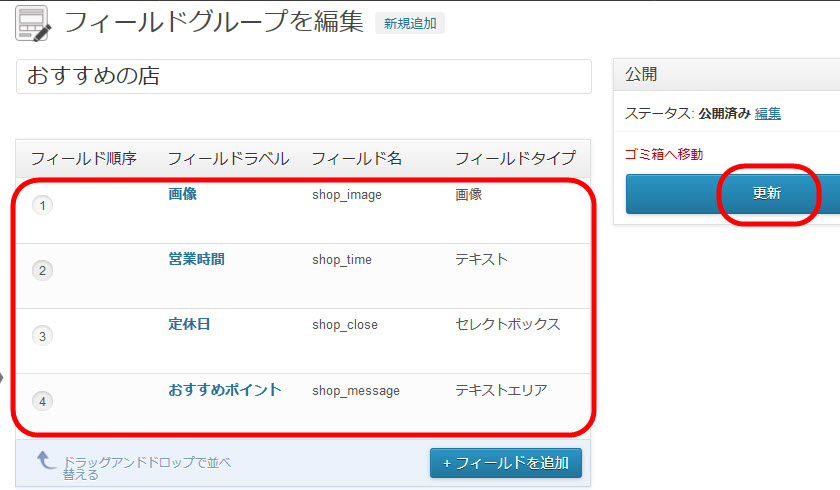This screenshot has height=490, width=840.
Task: Click the フィールドラベル column header
Action: tap(228, 159)
